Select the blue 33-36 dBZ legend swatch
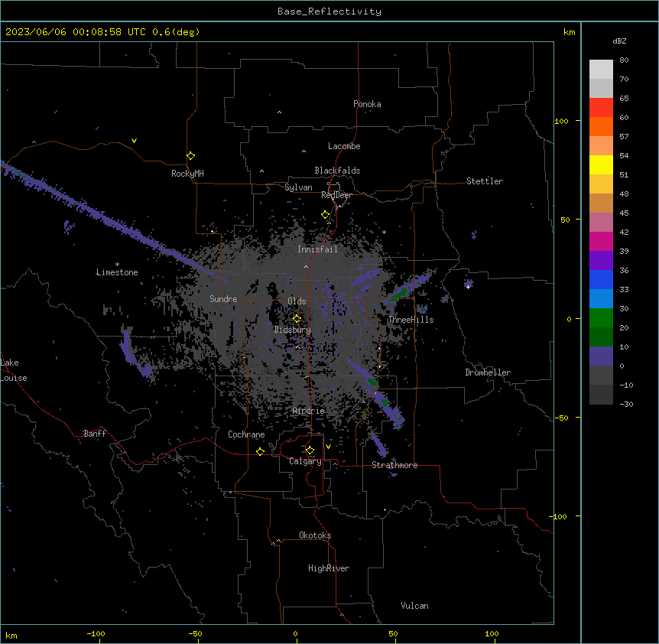The width and height of the screenshot is (659, 644). pyautogui.click(x=601, y=279)
